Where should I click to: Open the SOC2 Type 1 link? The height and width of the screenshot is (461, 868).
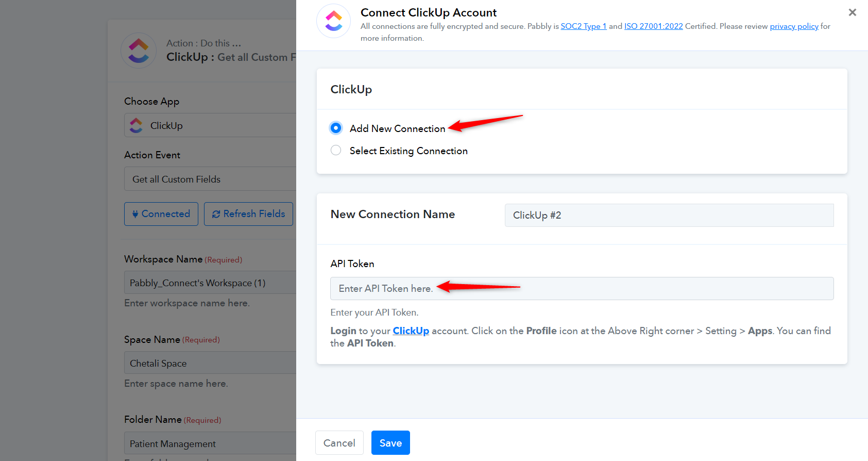(x=584, y=26)
